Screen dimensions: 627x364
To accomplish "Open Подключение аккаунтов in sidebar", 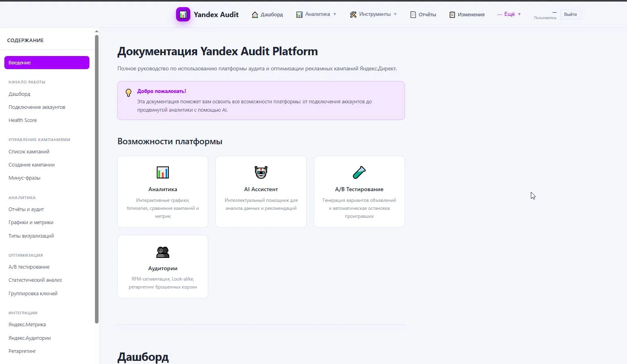I will click(37, 107).
